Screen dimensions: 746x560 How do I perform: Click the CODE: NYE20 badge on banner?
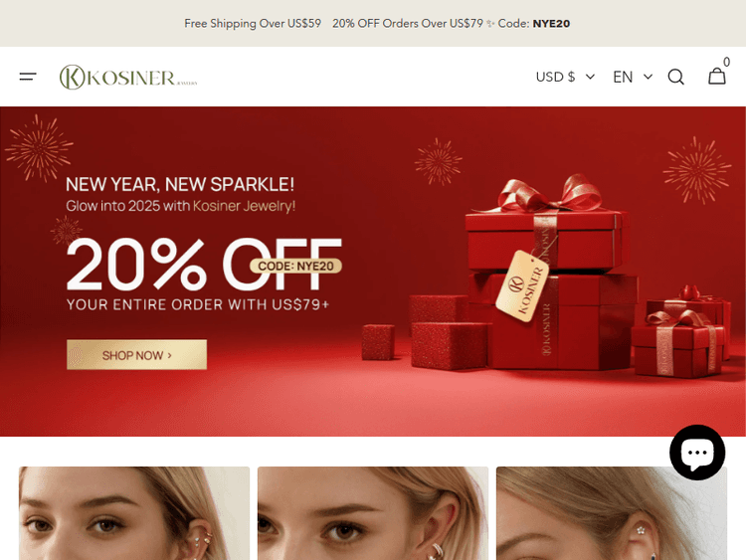pyautogui.click(x=296, y=266)
